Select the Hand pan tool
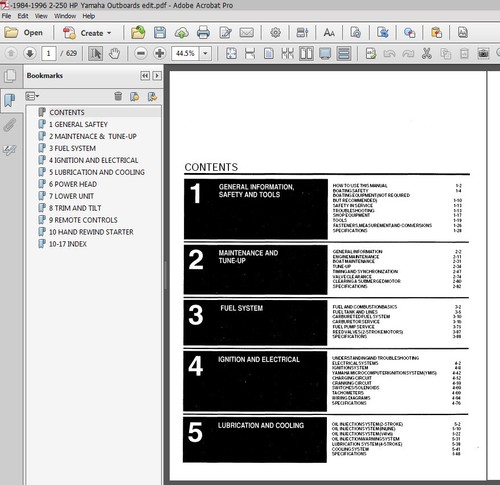This screenshot has height=485, width=500. 115,53
